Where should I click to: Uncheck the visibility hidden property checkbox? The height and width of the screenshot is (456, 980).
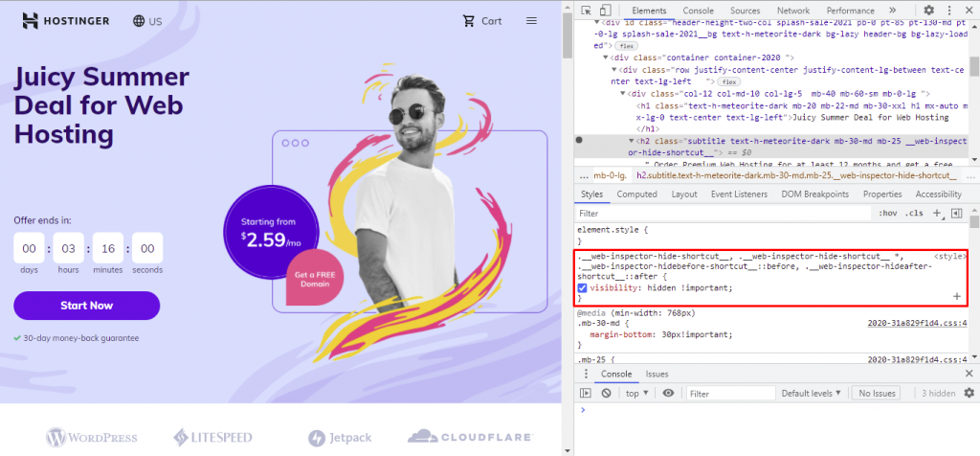583,288
